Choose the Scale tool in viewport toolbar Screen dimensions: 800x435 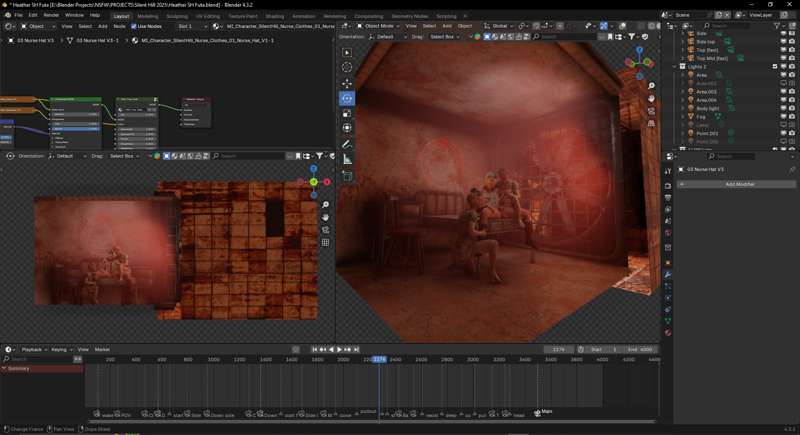click(347, 113)
